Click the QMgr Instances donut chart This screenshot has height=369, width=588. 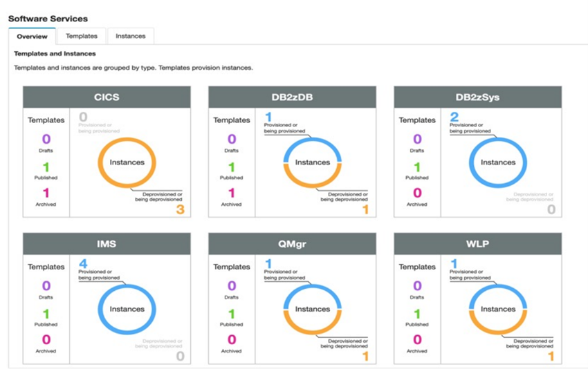click(313, 310)
